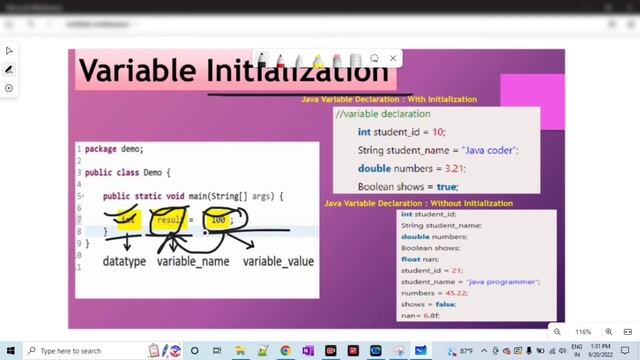This screenshot has height=360, width=640.
Task: Click the variable_value label under the code
Action: (x=278, y=261)
